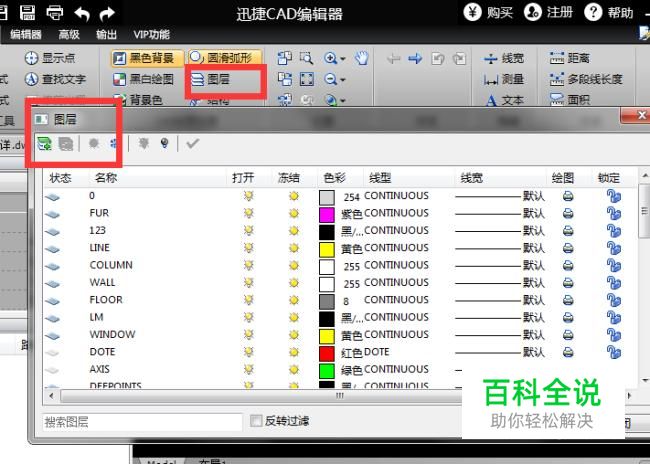650x464 pixels.
Task: Click the delete layer icon in dialog
Action: pyautogui.click(x=66, y=144)
